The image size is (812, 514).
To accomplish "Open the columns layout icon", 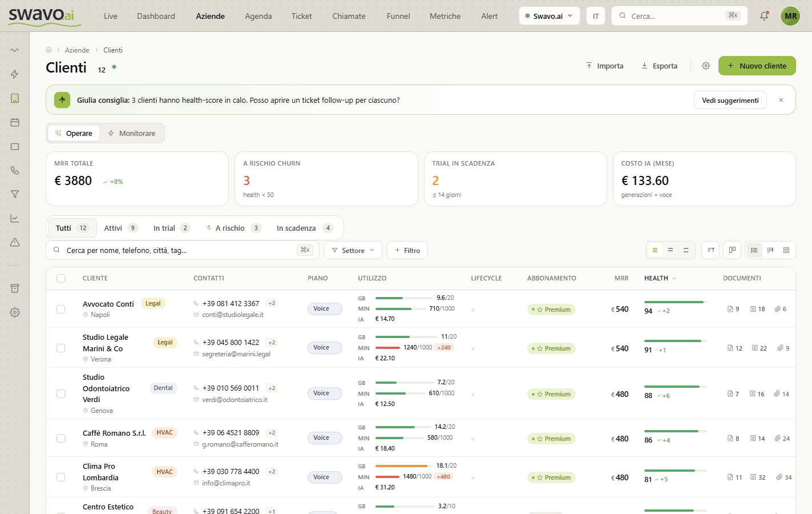I will coord(732,250).
